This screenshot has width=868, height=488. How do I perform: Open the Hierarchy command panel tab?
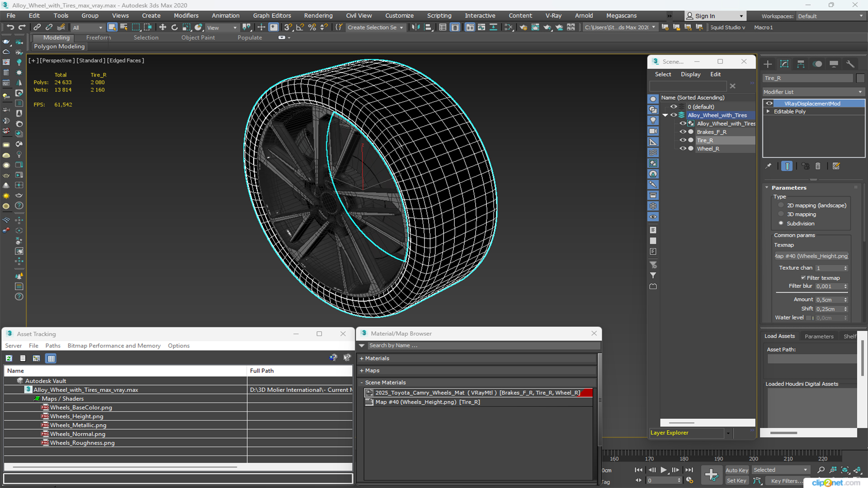point(801,64)
